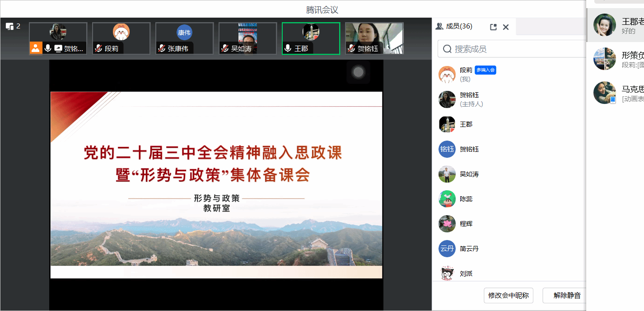Click the screen-share icon on the first video tile
This screenshot has height=311, width=644.
point(58,48)
